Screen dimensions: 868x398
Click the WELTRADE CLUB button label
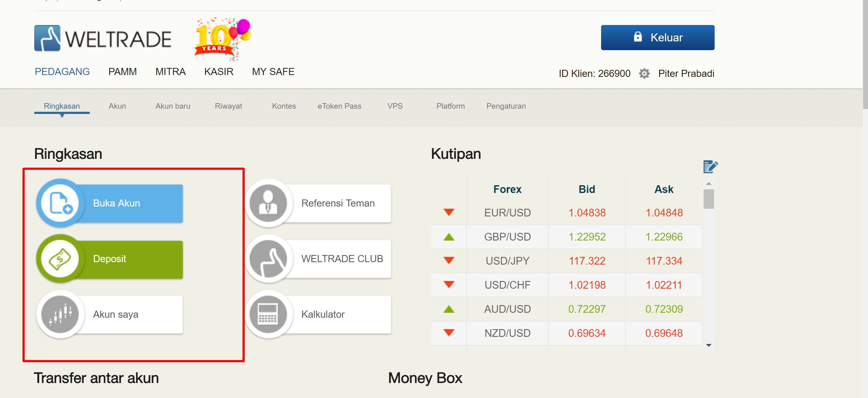coord(342,259)
